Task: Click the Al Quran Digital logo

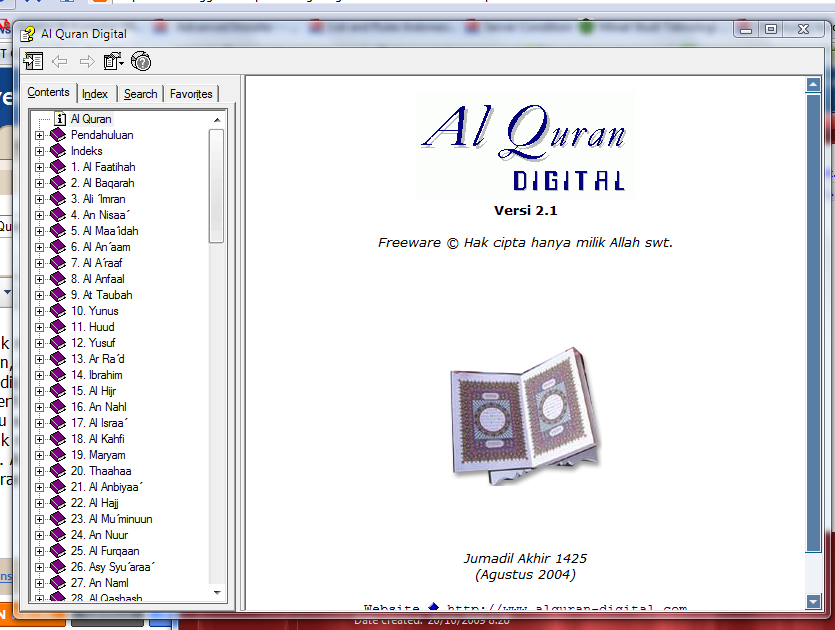Action: point(525,146)
